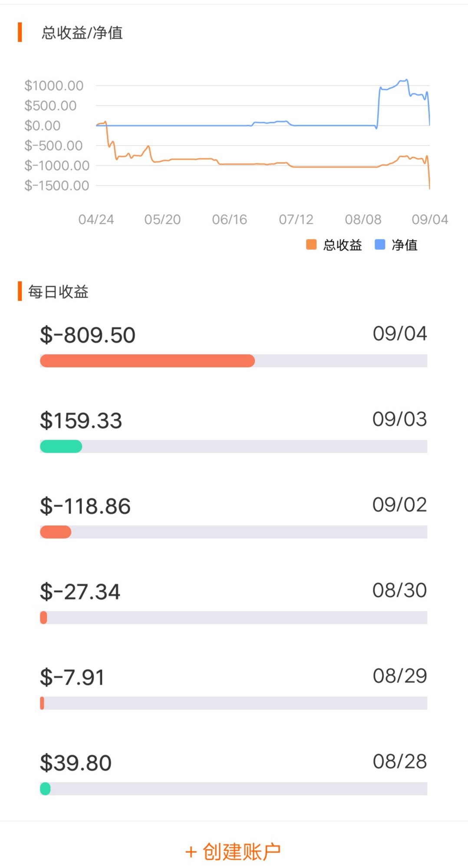The height and width of the screenshot is (868, 468).
Task: Tap the green progress bar for 09/03
Action: [x=61, y=446]
